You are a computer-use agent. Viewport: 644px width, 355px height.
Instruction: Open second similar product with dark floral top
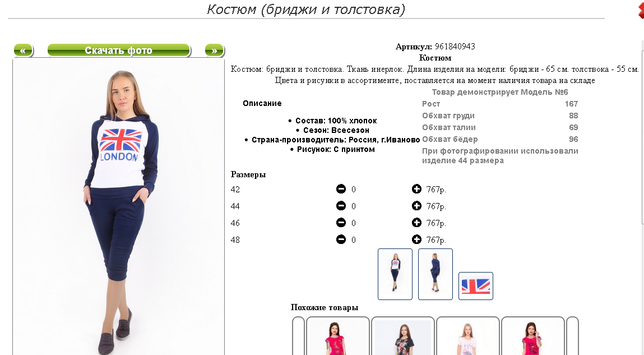click(x=403, y=336)
